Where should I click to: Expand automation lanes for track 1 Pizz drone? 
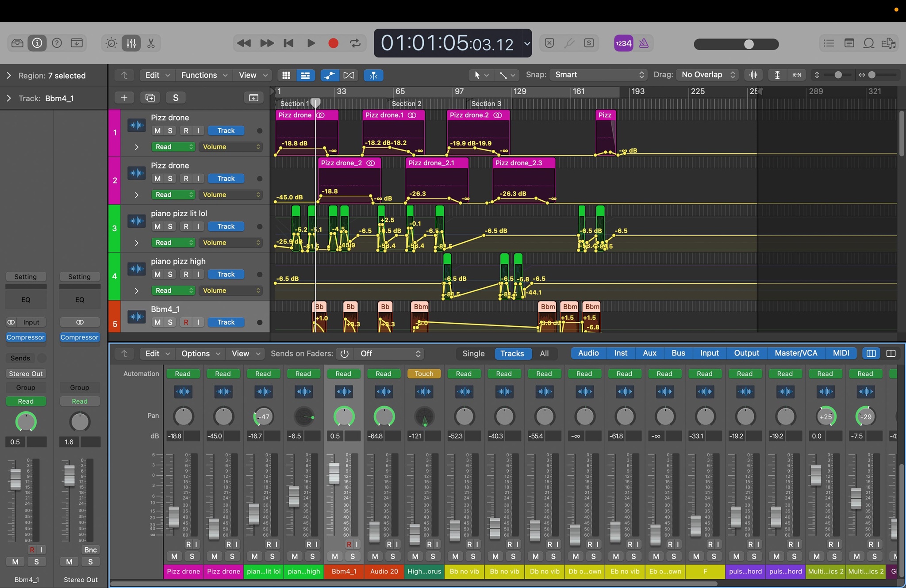(x=136, y=147)
